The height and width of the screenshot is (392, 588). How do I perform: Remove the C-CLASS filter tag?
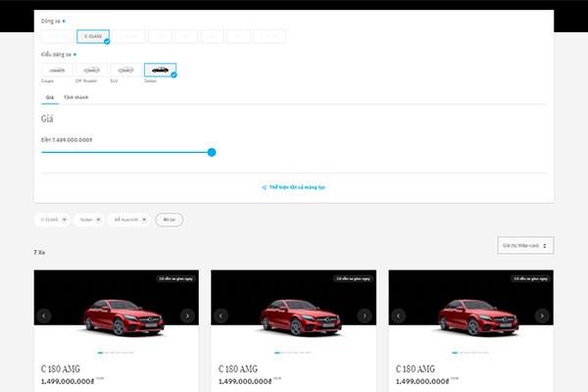[65, 220]
